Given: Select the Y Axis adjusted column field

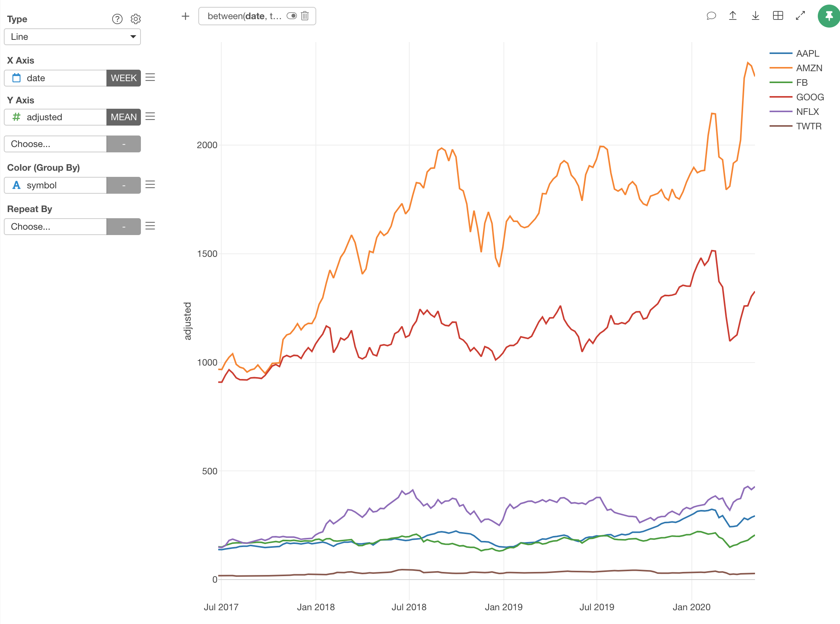Looking at the screenshot, I should 56,117.
